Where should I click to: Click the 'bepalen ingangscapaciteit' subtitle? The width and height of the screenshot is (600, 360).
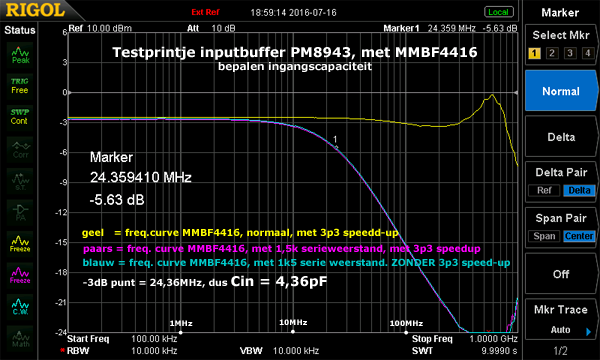coord(295,67)
